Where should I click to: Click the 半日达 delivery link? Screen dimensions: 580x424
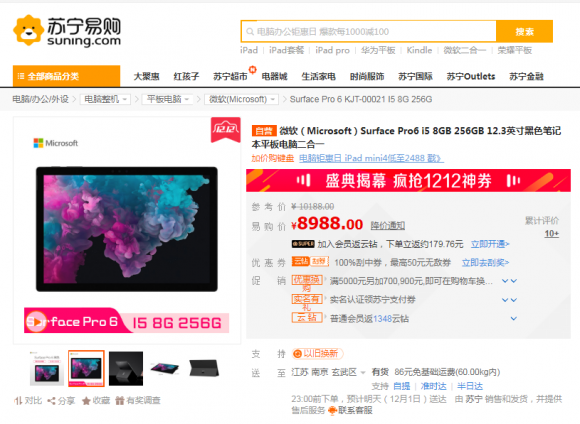(x=470, y=386)
